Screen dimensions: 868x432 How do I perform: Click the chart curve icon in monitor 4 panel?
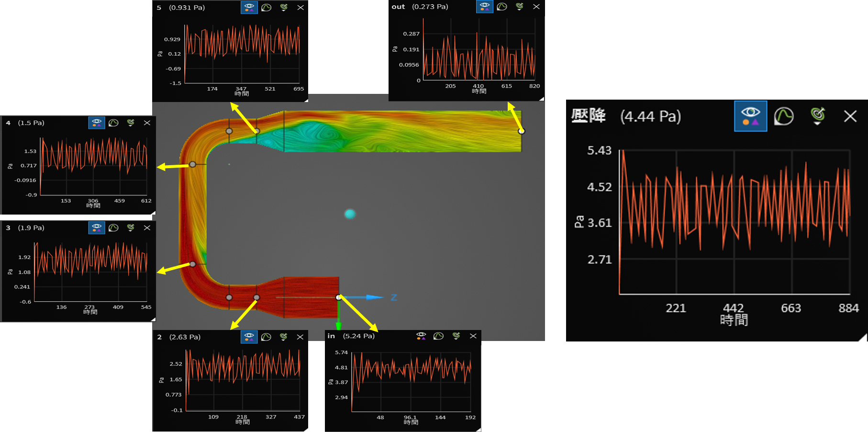pos(113,123)
